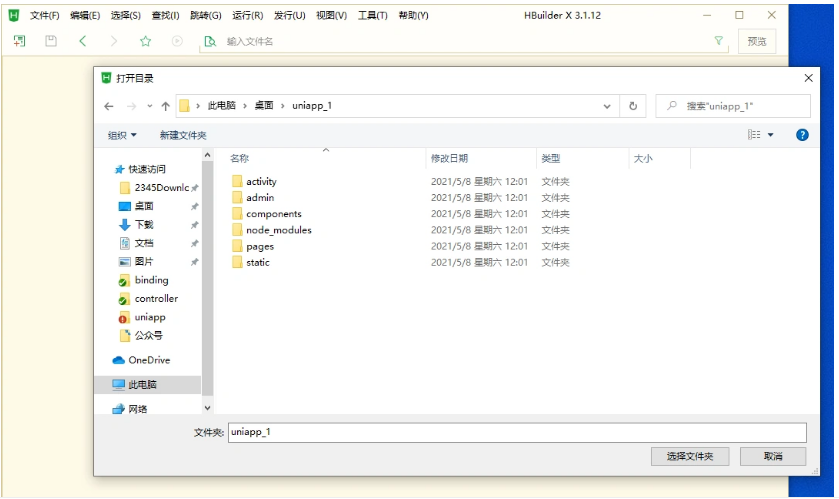The image size is (839, 499).
Task: Click the save icon in HBuilder toolbar
Action: pos(51,41)
